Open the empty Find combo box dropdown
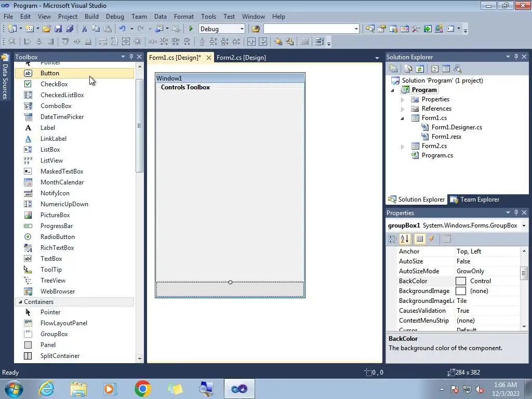The width and height of the screenshot is (532, 399). (x=356, y=29)
